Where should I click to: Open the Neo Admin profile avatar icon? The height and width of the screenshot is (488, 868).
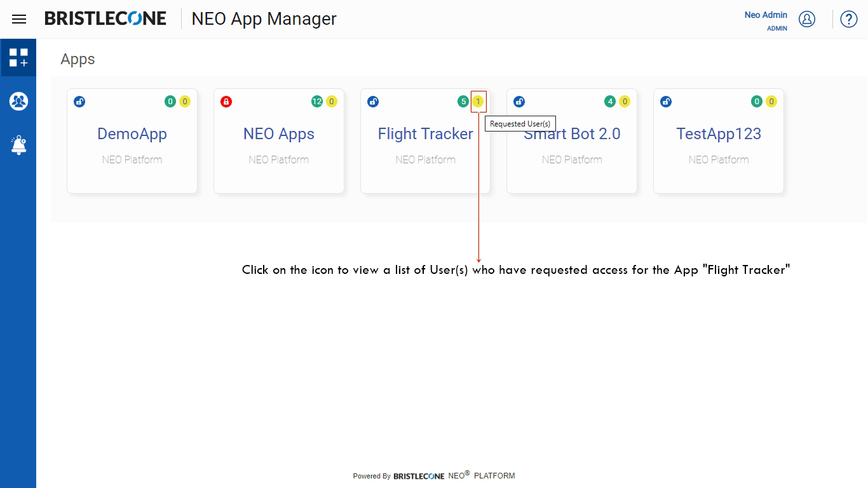(807, 19)
